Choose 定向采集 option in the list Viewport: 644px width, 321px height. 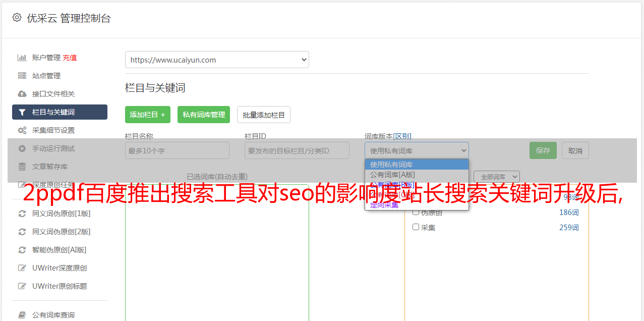coord(417,205)
